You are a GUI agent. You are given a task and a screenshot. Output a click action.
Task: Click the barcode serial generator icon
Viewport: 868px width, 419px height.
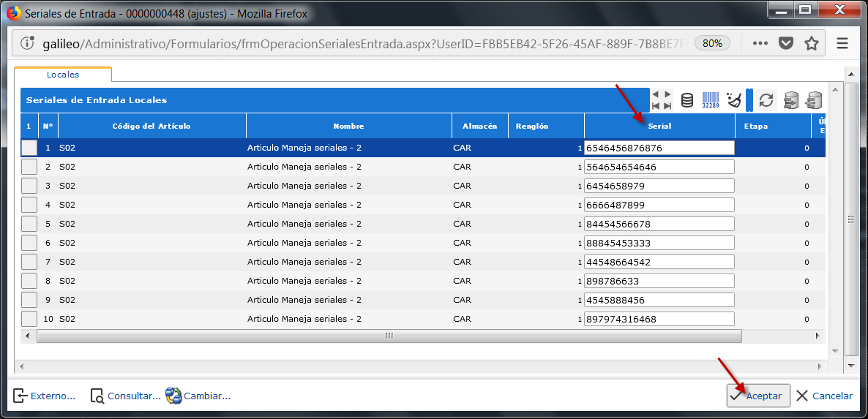tap(710, 100)
